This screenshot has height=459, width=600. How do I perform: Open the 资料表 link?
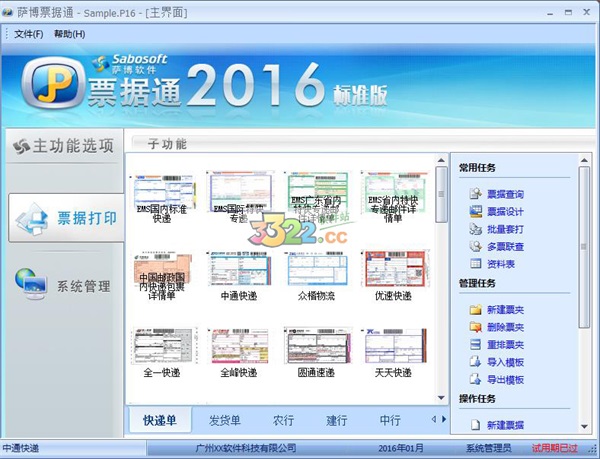(501, 264)
